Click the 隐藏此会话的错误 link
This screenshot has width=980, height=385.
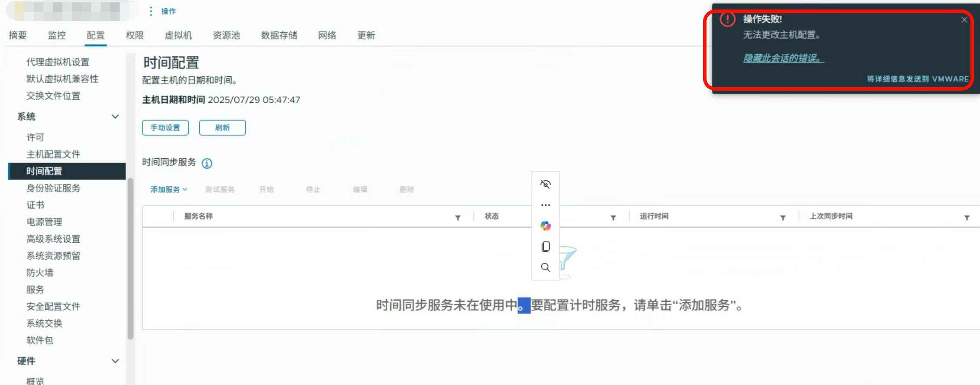pyautogui.click(x=784, y=58)
